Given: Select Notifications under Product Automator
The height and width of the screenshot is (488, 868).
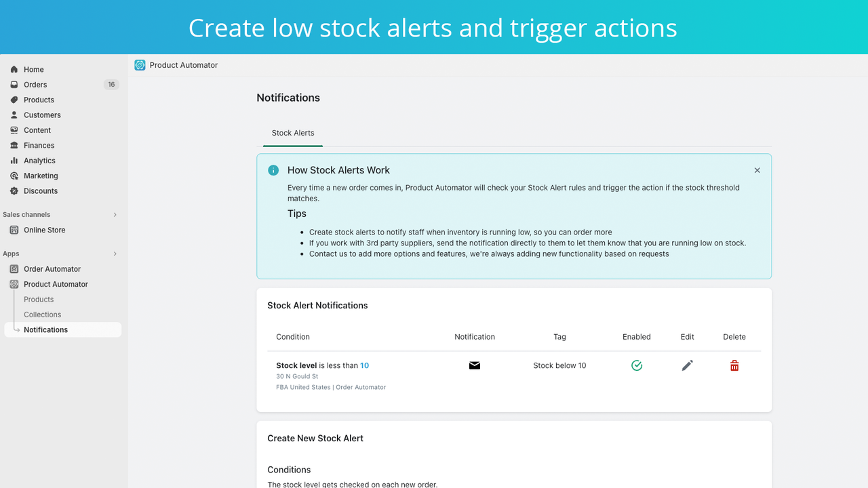Looking at the screenshot, I should tap(63, 329).
